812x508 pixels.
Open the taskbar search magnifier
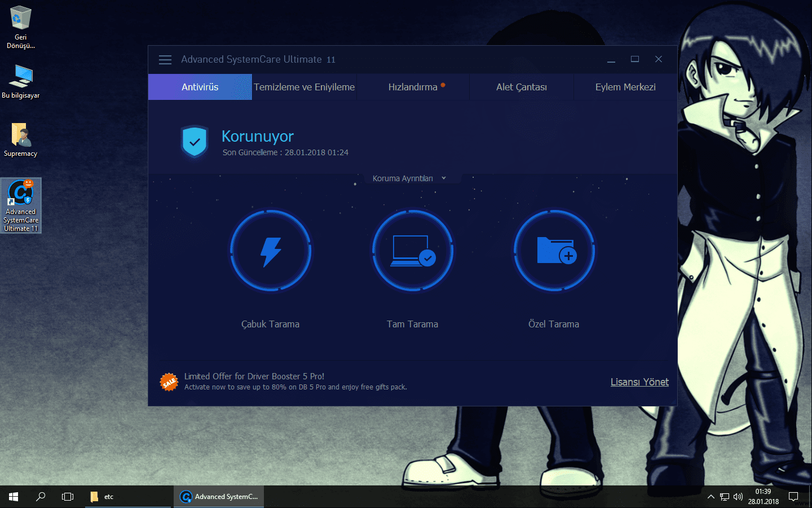click(x=41, y=497)
